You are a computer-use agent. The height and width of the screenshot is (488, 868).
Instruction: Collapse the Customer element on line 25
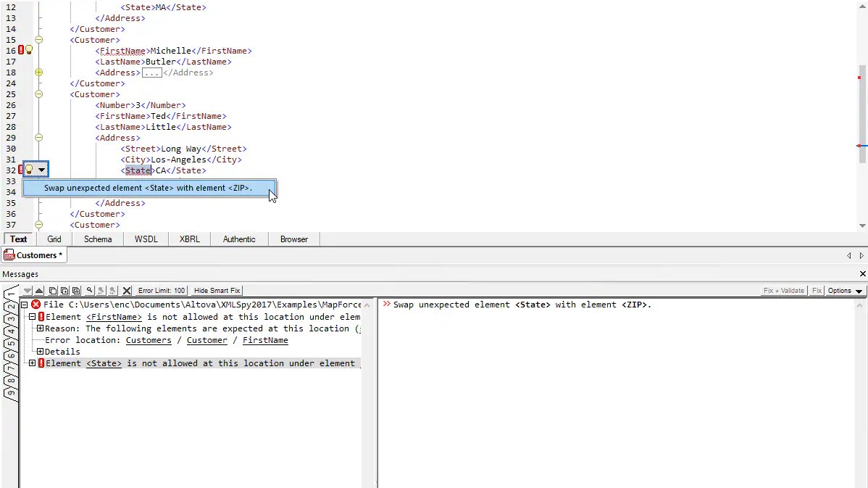pos(39,94)
